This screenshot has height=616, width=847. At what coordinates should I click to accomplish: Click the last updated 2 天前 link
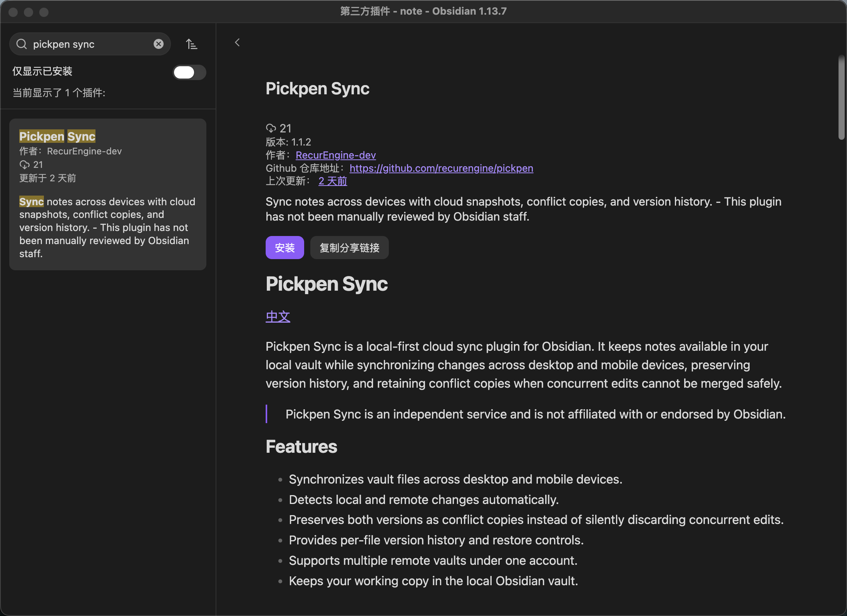pos(333,181)
